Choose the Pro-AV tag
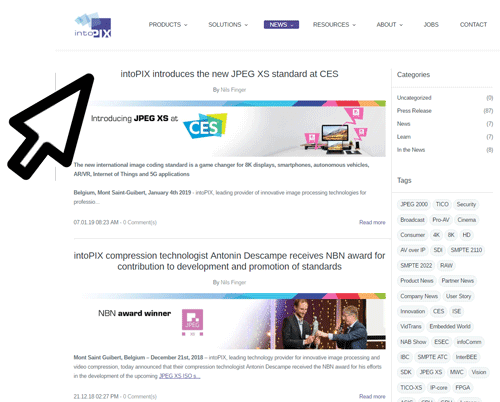The height and width of the screenshot is (402, 500). pyautogui.click(x=441, y=220)
